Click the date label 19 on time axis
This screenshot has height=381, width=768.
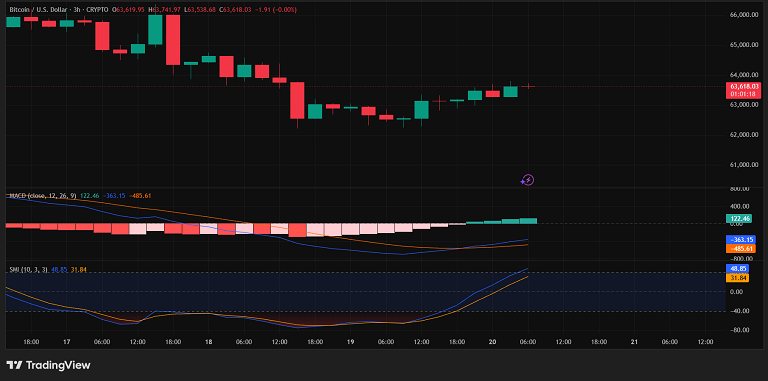point(350,342)
